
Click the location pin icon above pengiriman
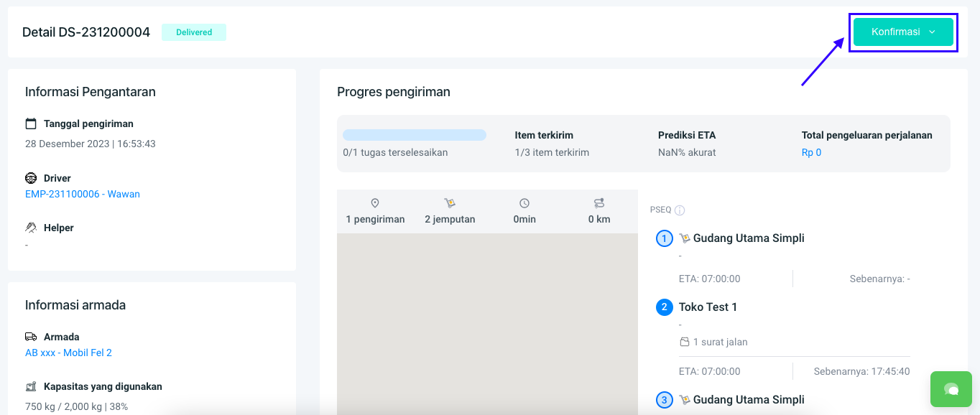(374, 203)
